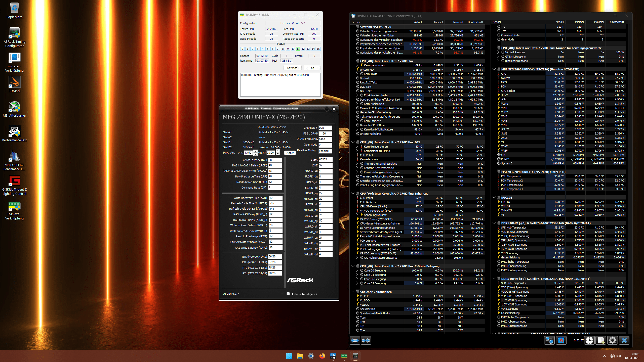Enable Auto Refresh checkbox in Timing Configurator
Screen dimensions: 644x362
click(x=288, y=294)
